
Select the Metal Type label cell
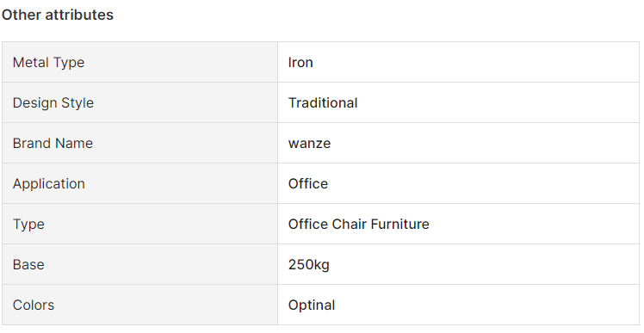140,62
